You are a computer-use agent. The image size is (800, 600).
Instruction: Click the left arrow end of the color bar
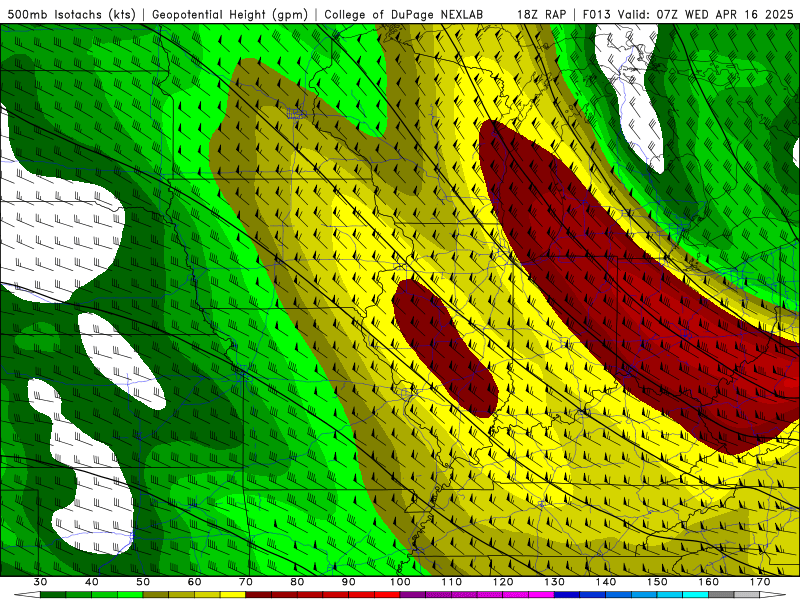pyautogui.click(x=27, y=595)
